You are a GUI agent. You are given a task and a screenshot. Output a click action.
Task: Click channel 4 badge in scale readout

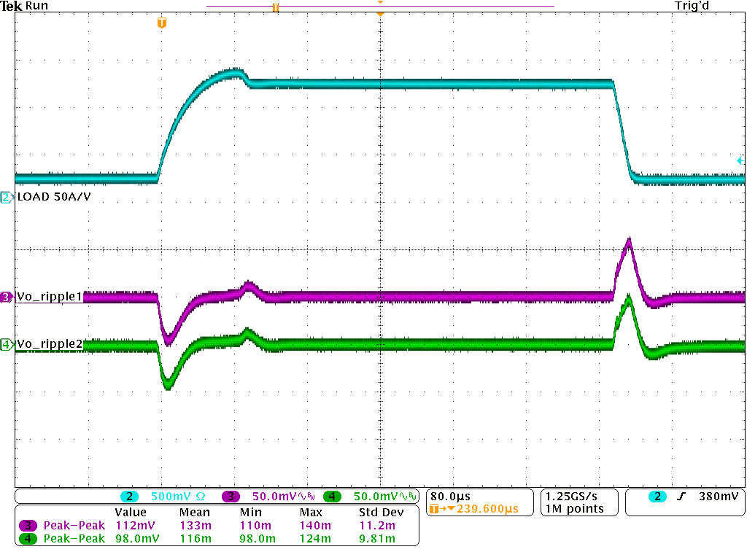(x=333, y=497)
